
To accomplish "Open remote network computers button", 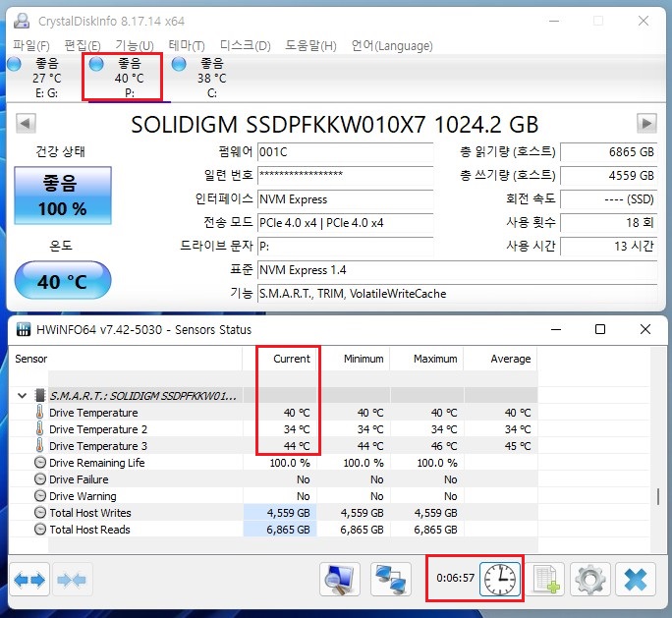I will (x=391, y=580).
